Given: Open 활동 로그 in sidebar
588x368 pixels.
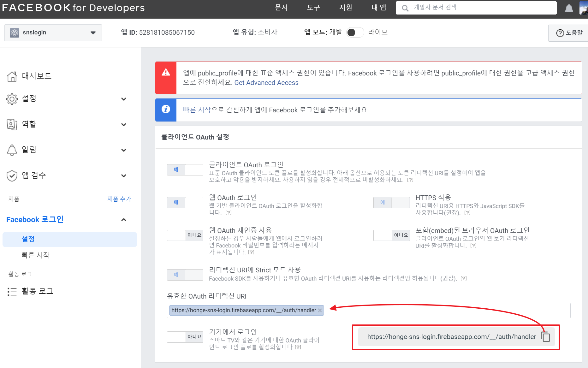Looking at the screenshot, I should (x=38, y=291).
